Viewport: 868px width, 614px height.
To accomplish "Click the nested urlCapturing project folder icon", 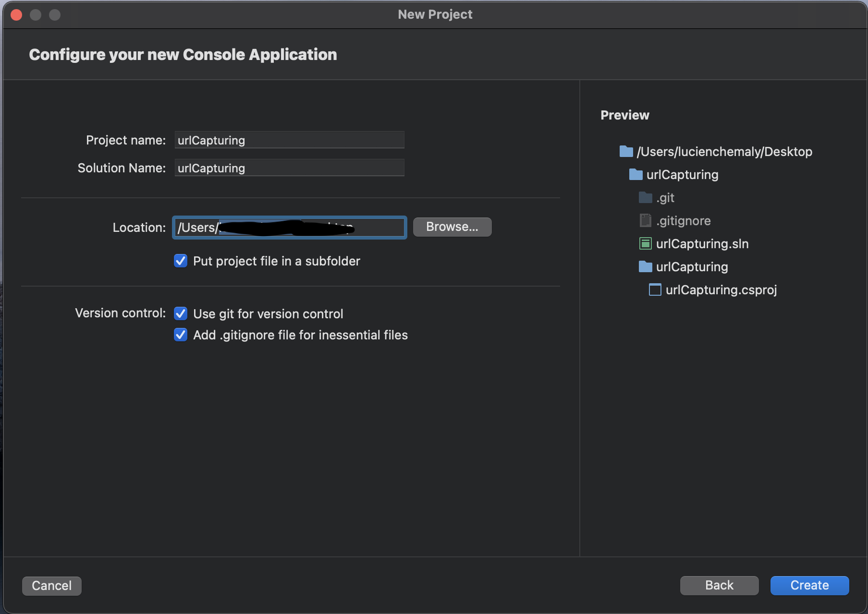I will [645, 266].
